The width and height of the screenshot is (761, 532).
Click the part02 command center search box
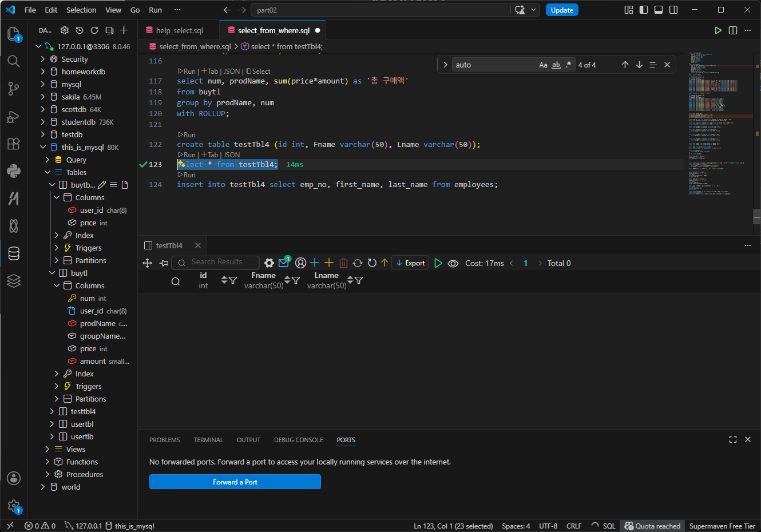pyautogui.click(x=381, y=10)
